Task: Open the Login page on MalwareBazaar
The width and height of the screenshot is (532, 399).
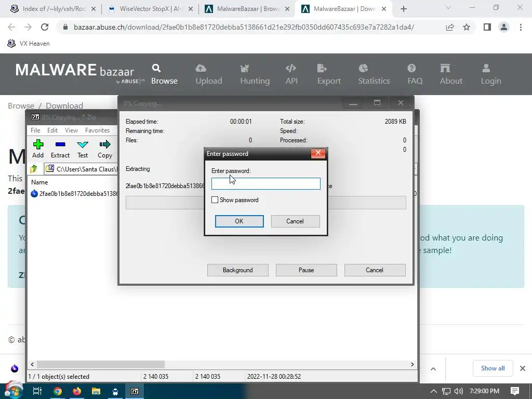Action: [x=491, y=74]
